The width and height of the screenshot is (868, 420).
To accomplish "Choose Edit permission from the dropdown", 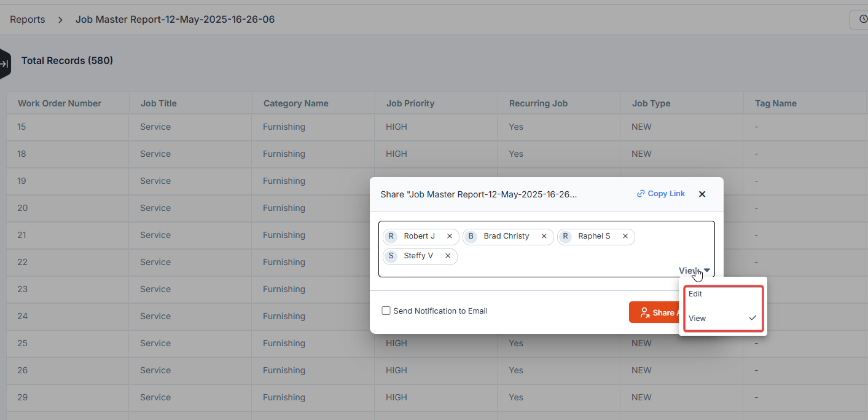I will pos(724,294).
